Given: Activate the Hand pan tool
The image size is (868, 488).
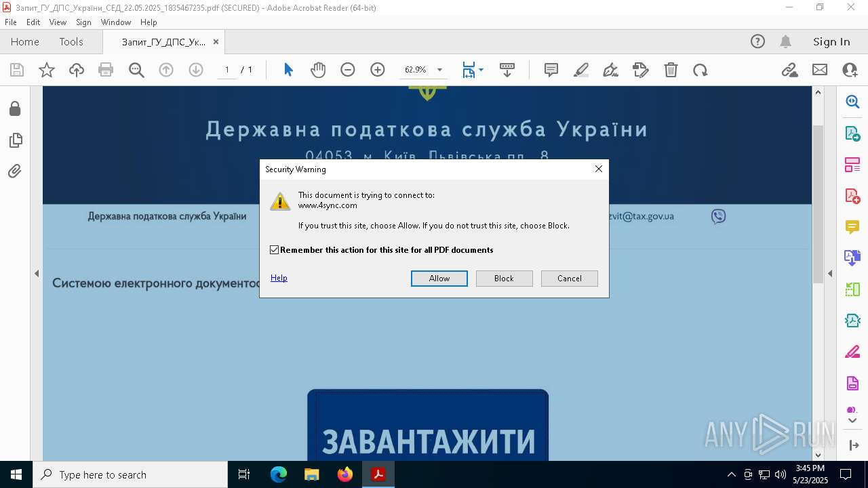Looking at the screenshot, I should point(318,70).
